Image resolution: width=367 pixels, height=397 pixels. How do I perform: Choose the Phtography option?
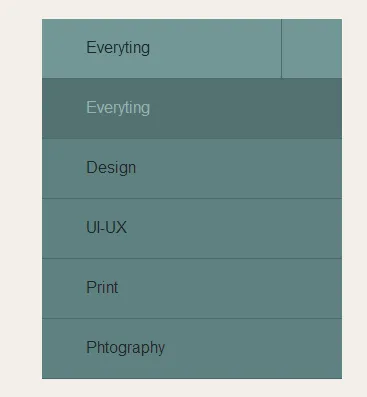coord(192,349)
